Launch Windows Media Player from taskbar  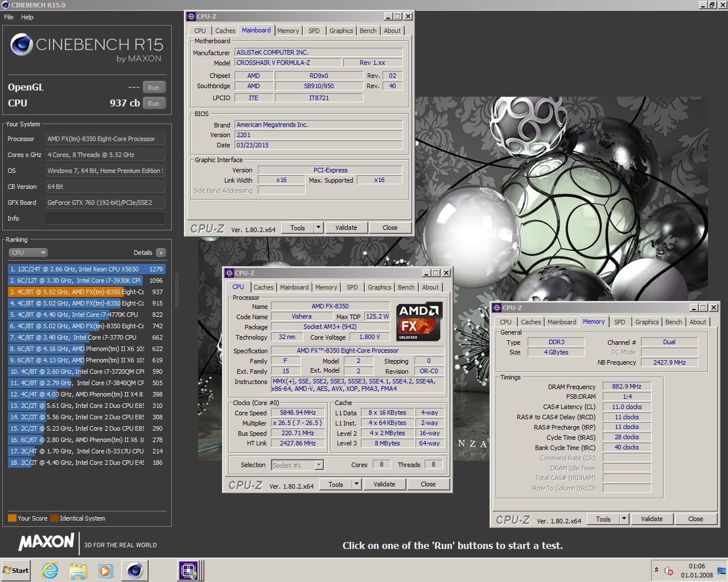point(106,571)
